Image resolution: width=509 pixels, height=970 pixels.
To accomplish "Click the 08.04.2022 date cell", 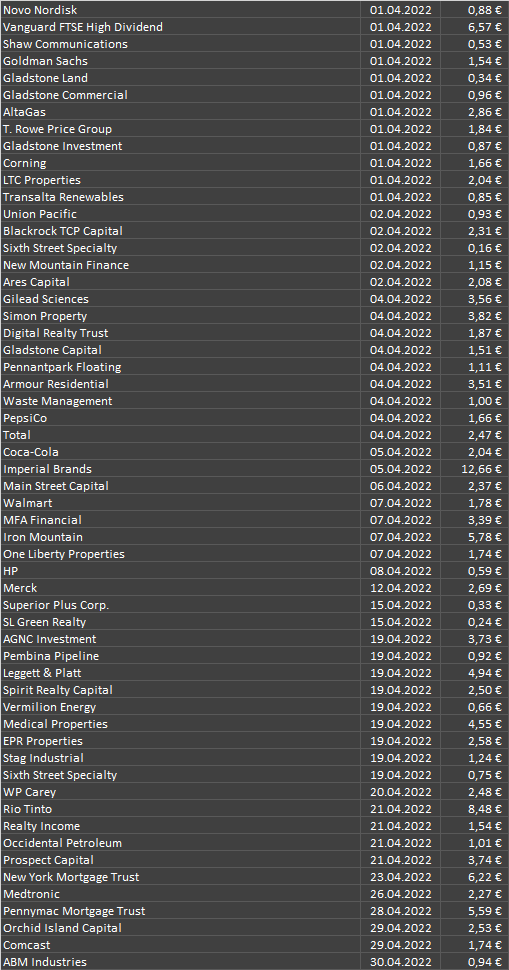I will pyautogui.click(x=401, y=572).
